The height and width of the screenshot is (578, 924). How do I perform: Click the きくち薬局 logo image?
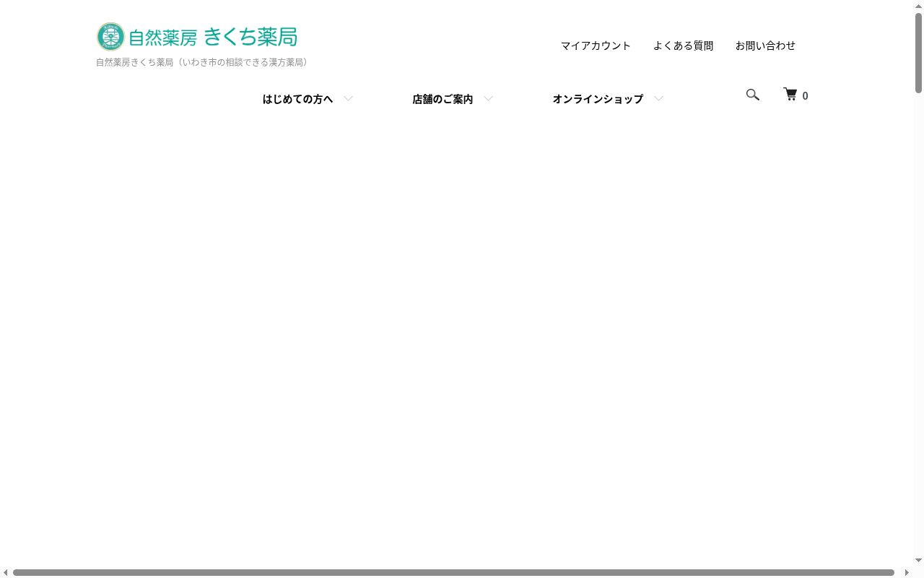tap(197, 36)
